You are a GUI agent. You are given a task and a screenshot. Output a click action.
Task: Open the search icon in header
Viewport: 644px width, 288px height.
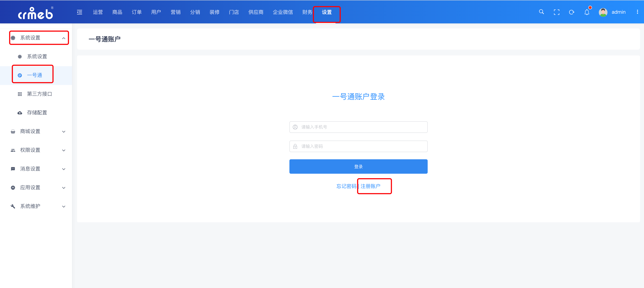tap(541, 12)
